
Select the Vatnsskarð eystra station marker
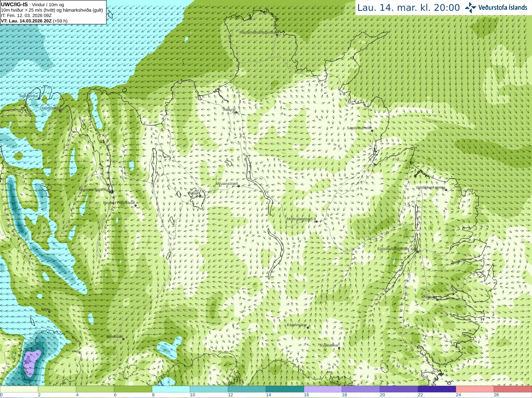pos(446,190)
